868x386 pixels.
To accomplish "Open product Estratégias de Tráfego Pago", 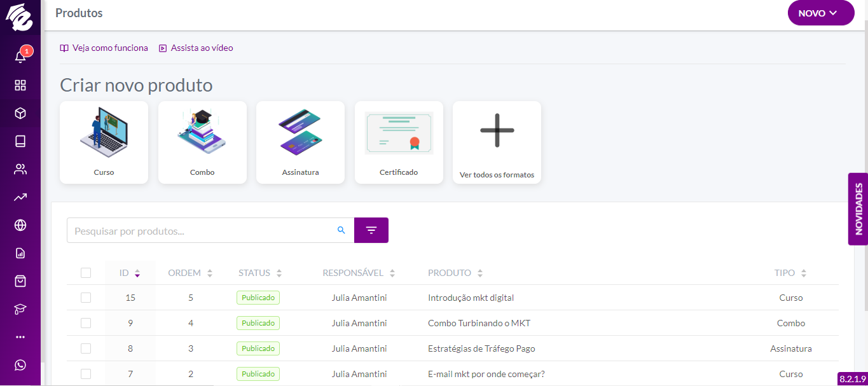I will 481,348.
